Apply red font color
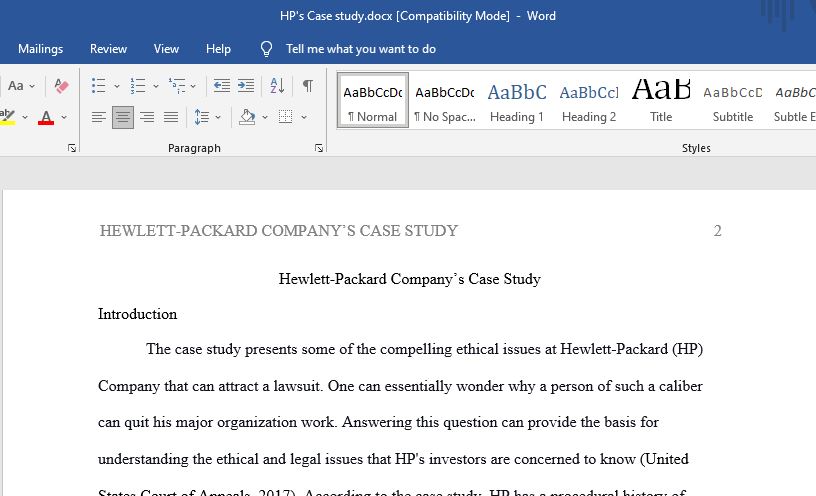Viewport: 816px width, 496px height. click(46, 117)
